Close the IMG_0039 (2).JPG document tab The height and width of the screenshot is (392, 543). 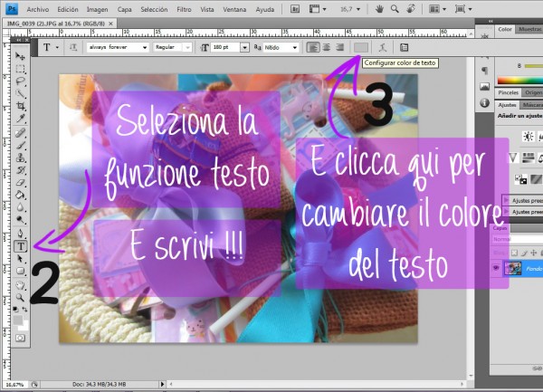tap(110, 24)
